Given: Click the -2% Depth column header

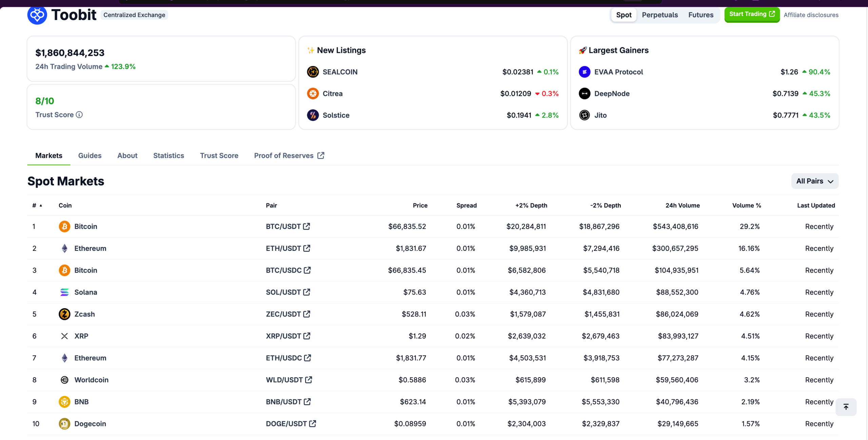Looking at the screenshot, I should pos(606,205).
